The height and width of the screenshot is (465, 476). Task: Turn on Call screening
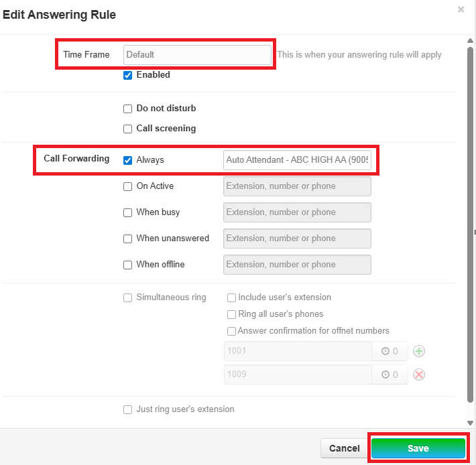coord(128,129)
